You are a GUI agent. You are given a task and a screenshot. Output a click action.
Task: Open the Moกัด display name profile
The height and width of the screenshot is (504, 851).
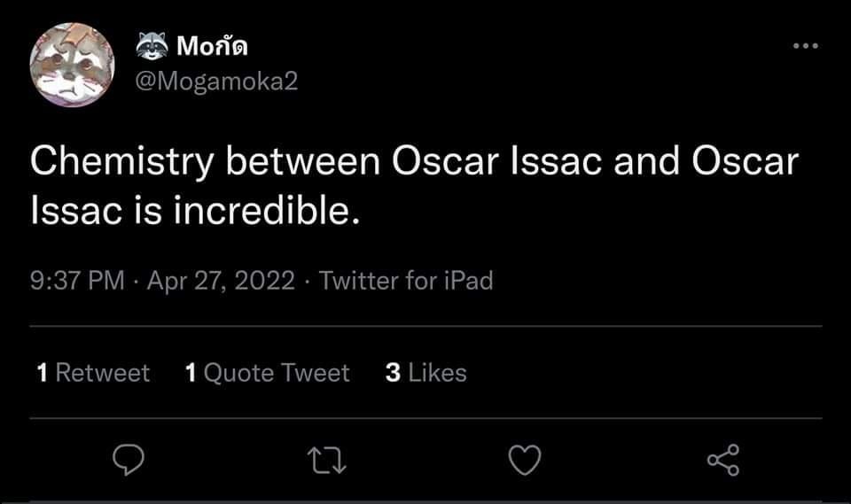point(212,45)
